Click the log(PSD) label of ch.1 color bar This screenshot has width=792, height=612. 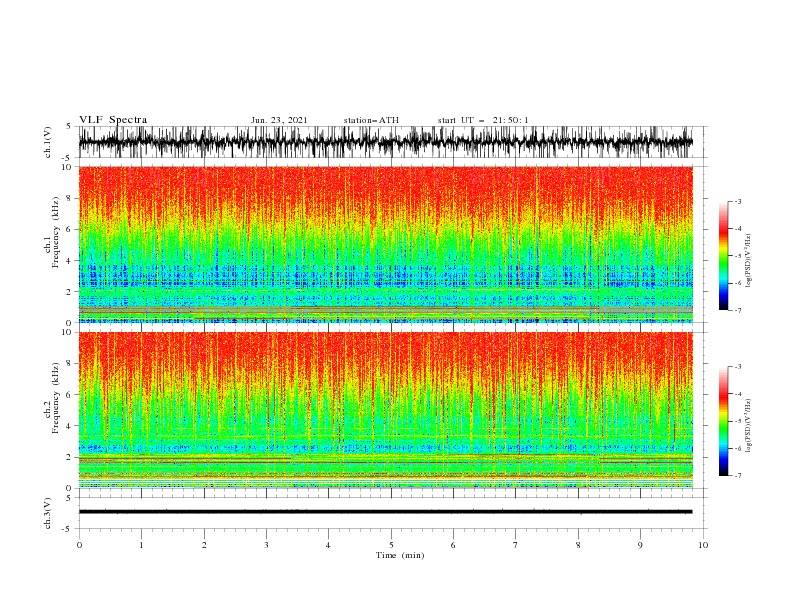pyautogui.click(x=748, y=261)
